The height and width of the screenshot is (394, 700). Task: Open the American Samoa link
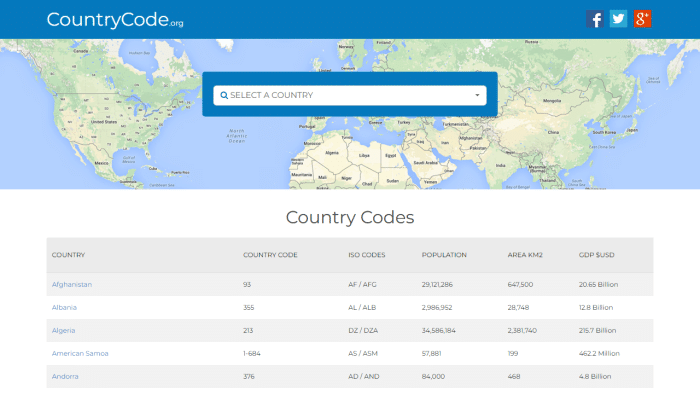coord(80,353)
